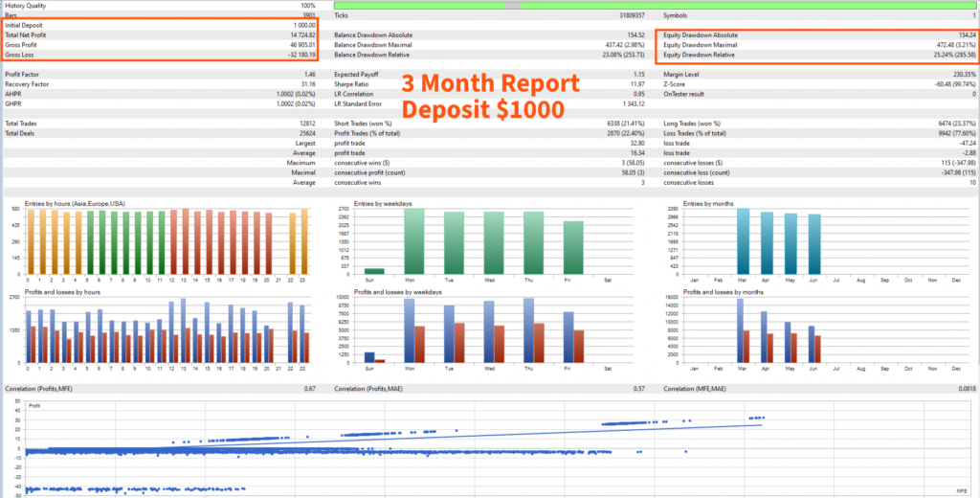The height and width of the screenshot is (498, 980).
Task: Select the Recovery Factor value 31.16
Action: point(308,84)
